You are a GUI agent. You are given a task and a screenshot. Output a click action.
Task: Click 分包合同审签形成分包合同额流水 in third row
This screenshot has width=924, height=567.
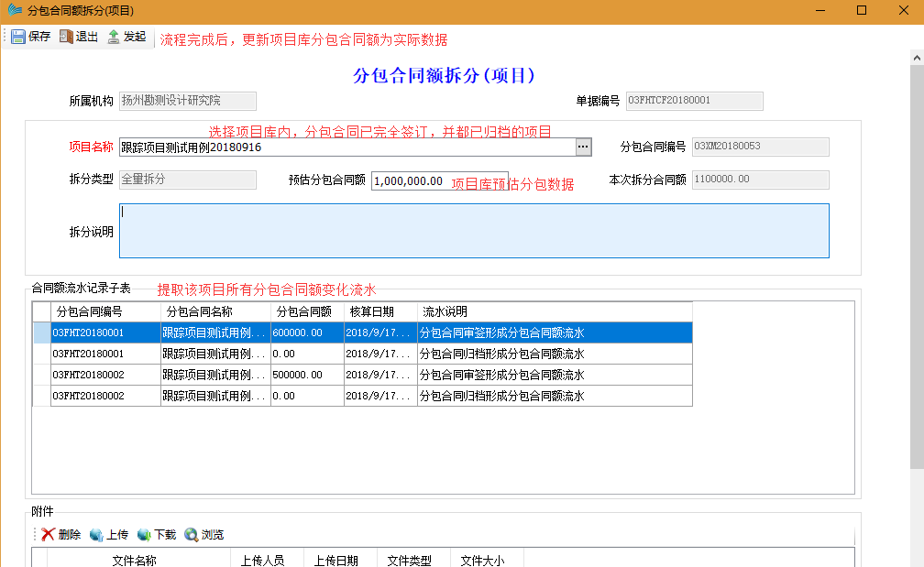pyautogui.click(x=501, y=375)
